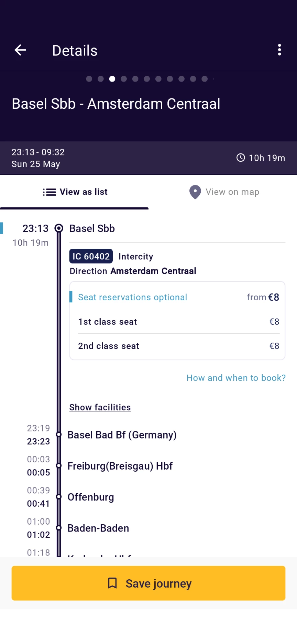The image size is (297, 644).
Task: Expand the Seat reservations optional section
Action: [133, 297]
